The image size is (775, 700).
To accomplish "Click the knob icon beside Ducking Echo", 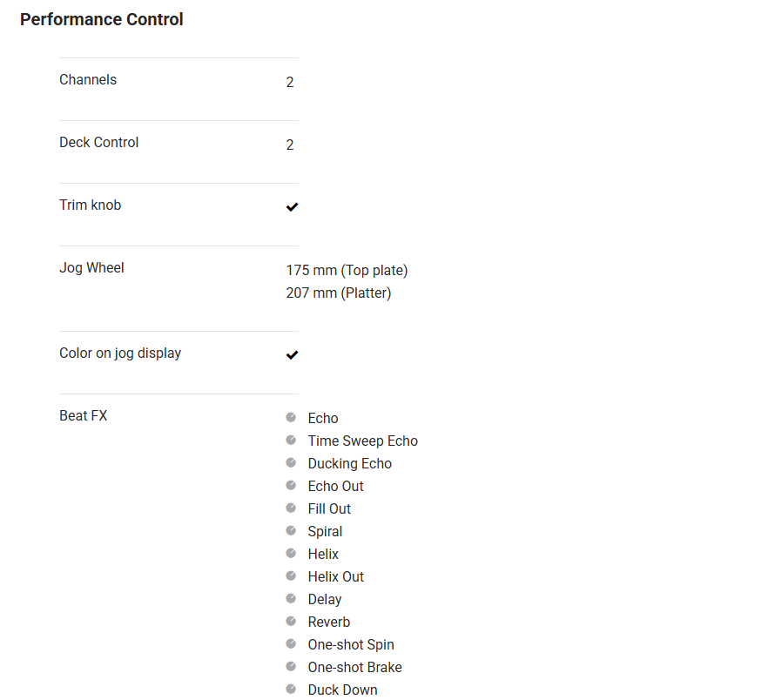I will click(x=291, y=462).
